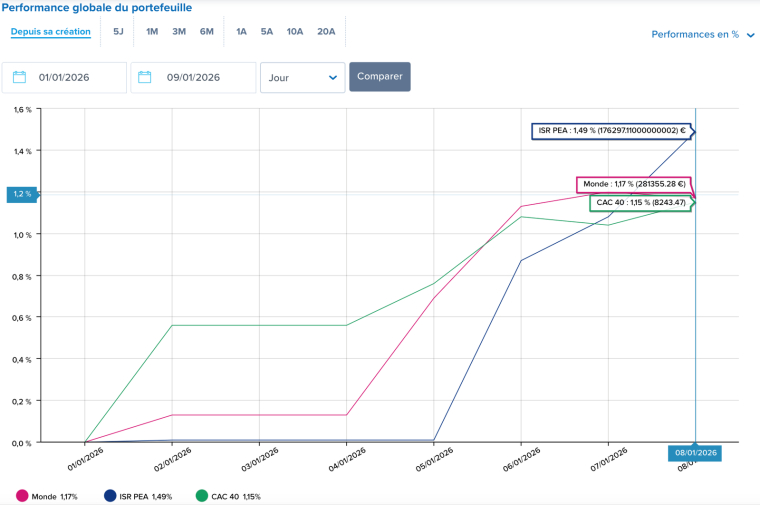Click the start date calendar icon
The height and width of the screenshot is (505, 760).
tap(19, 77)
